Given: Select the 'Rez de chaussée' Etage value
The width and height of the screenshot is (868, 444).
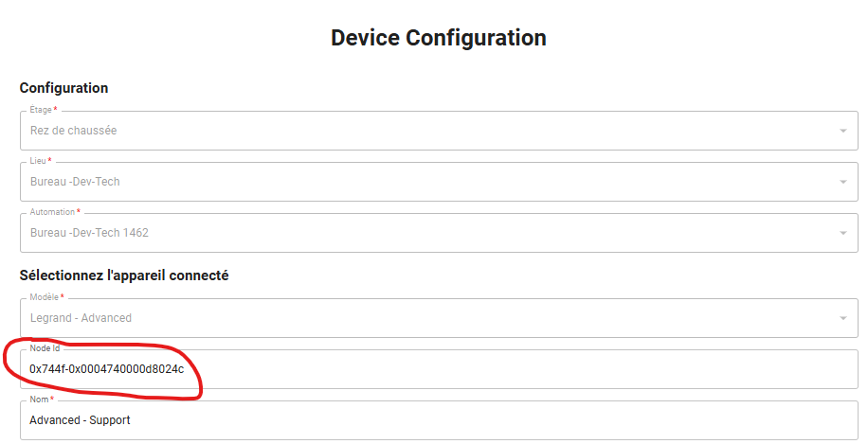Looking at the screenshot, I should point(74,131).
